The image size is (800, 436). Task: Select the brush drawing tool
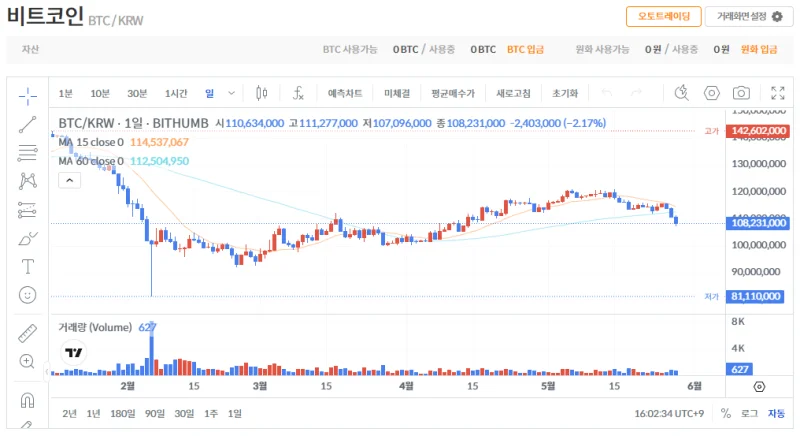tap(28, 238)
